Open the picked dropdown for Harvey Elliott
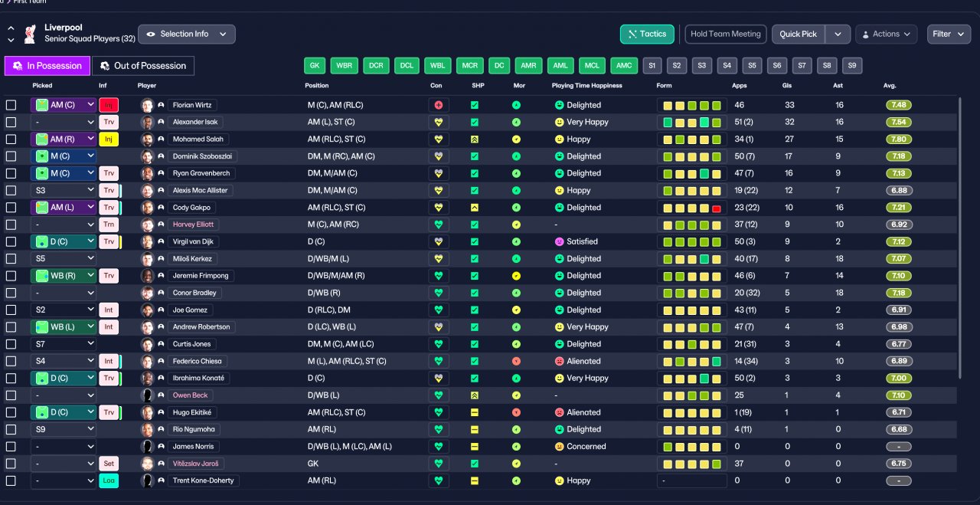Image resolution: width=980 pixels, height=505 pixels. tap(64, 225)
